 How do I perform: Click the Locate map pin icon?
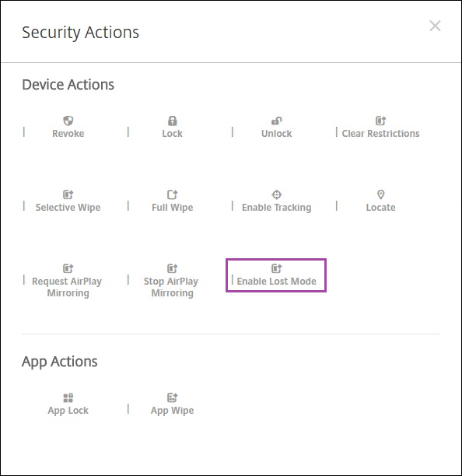(x=380, y=194)
